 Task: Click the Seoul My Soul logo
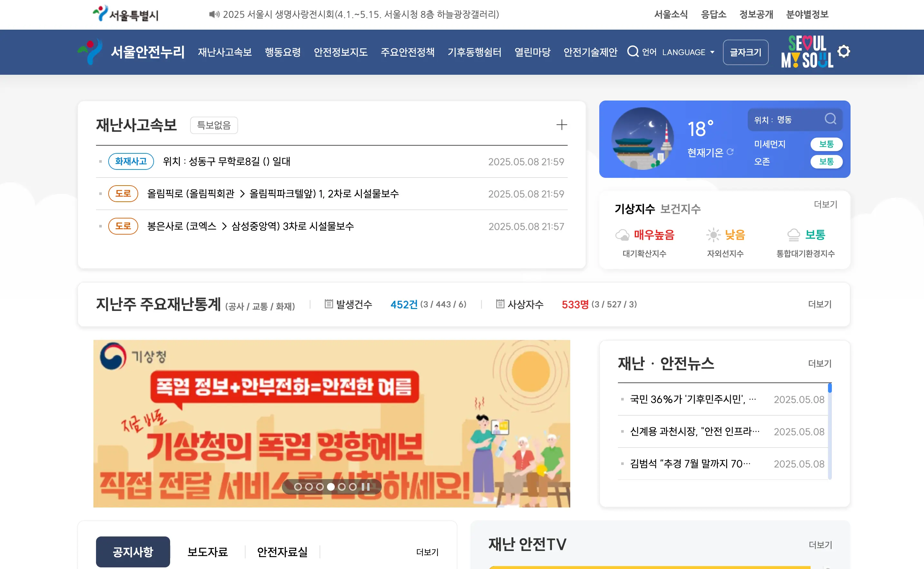point(807,52)
